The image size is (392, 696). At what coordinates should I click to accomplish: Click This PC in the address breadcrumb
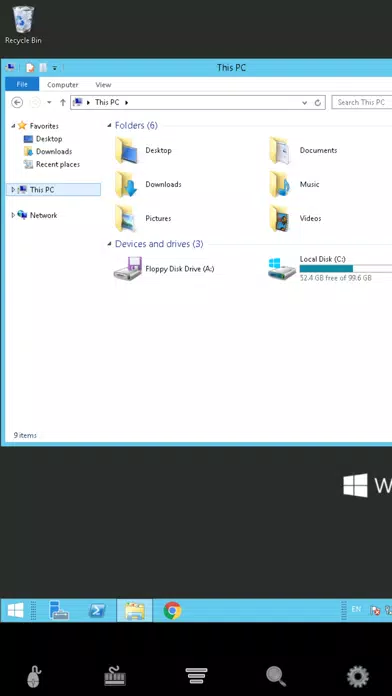click(x=107, y=103)
